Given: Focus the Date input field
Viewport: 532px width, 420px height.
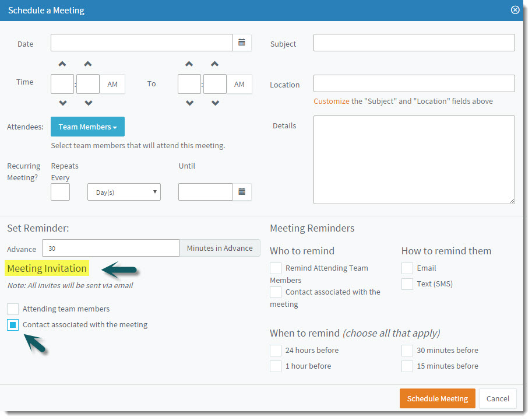Looking at the screenshot, I should pos(142,43).
